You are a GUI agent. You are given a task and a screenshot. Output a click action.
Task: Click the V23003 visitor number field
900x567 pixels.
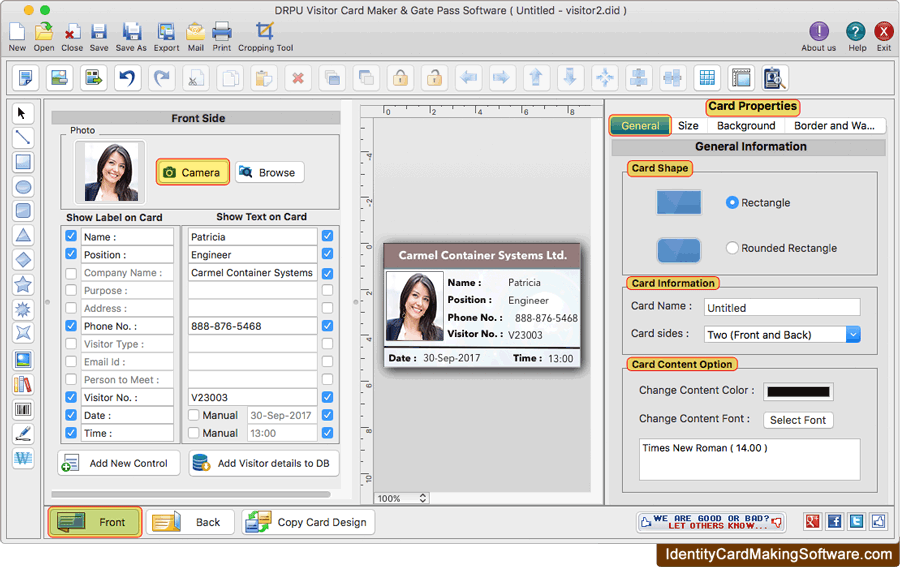tap(253, 397)
